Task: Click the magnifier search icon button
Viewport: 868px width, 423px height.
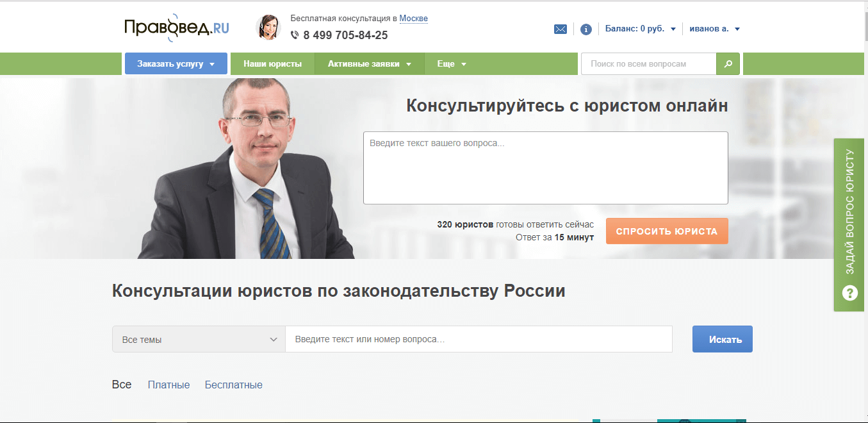Action: coord(728,64)
